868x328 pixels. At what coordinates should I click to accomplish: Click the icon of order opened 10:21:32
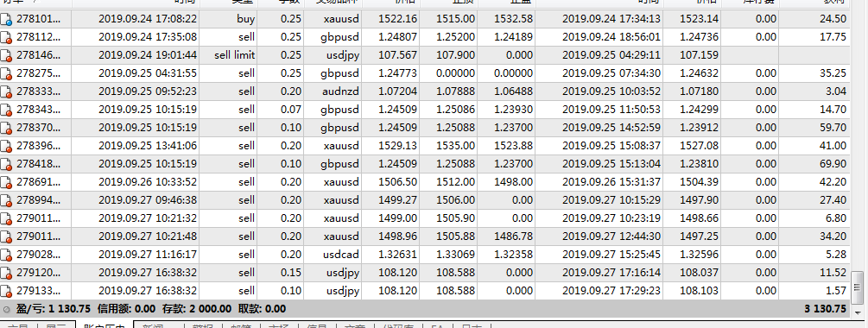pos(7,219)
